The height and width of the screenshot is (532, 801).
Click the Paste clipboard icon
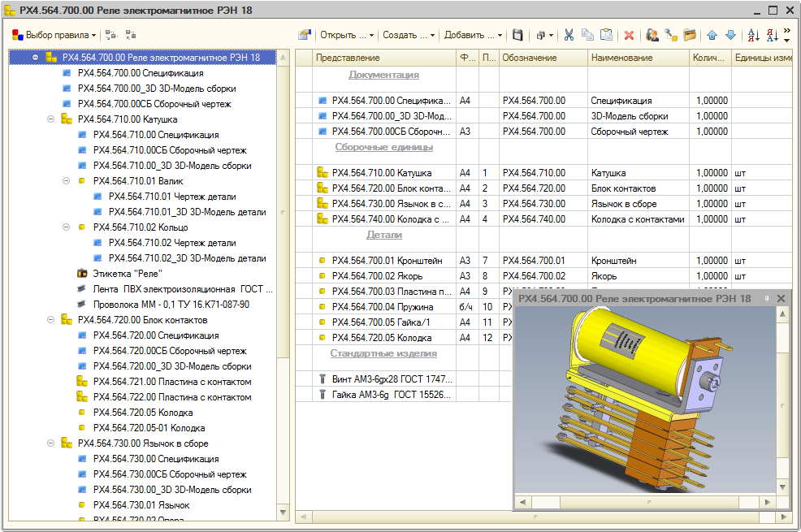(606, 35)
